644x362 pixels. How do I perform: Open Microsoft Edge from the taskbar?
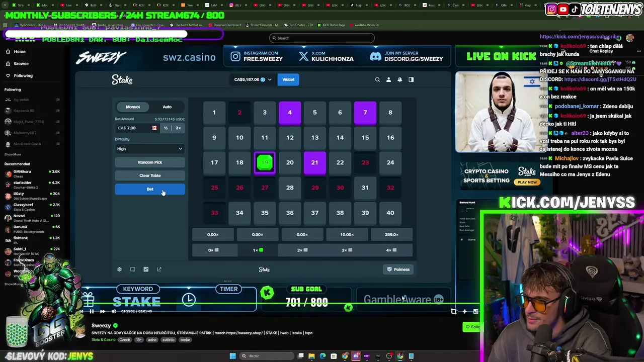click(323, 356)
